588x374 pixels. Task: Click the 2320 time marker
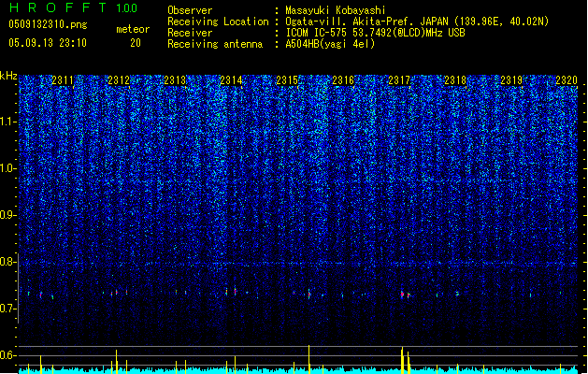pos(566,80)
